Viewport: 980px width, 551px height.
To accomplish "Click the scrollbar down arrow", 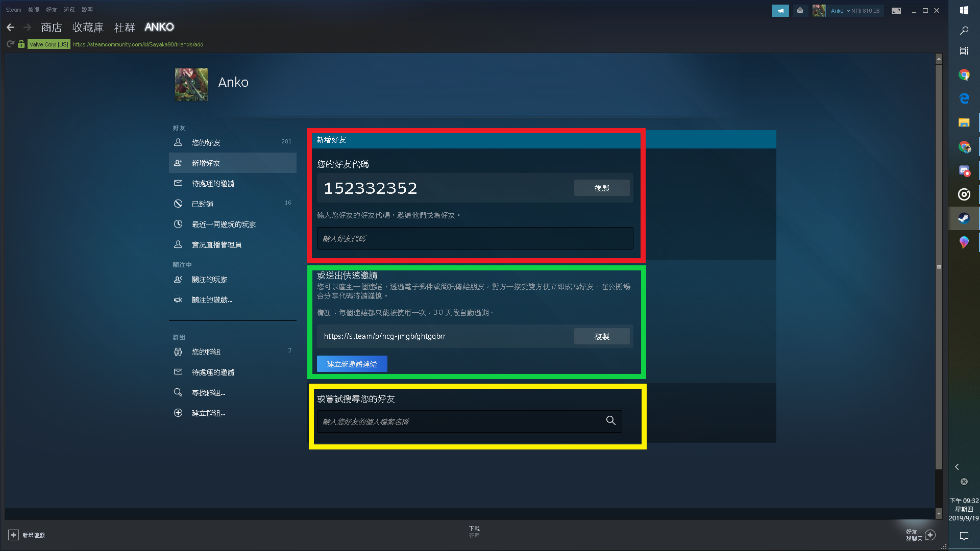I will (939, 513).
